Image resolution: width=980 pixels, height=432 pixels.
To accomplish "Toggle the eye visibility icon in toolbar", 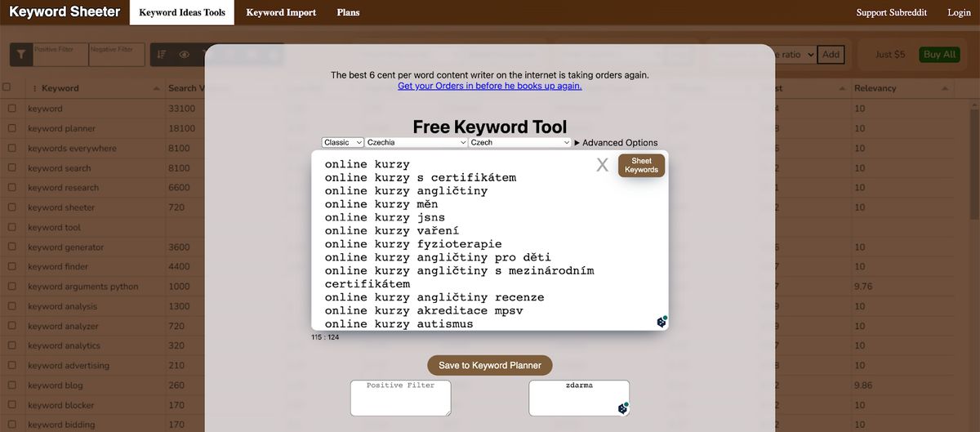I will point(185,55).
